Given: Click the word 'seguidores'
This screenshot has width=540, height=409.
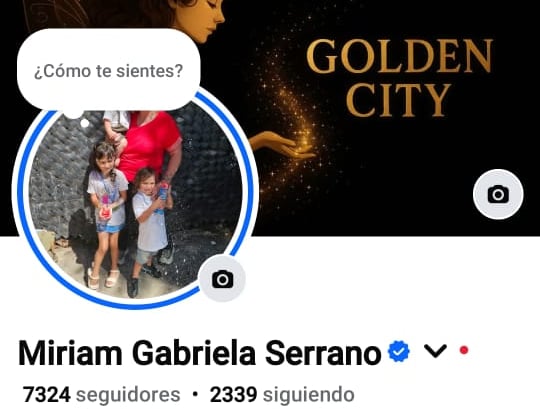Looking at the screenshot, I should click(x=128, y=395).
